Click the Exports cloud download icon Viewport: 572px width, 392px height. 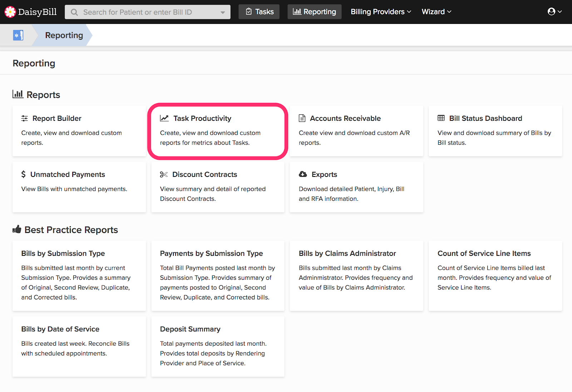click(303, 174)
